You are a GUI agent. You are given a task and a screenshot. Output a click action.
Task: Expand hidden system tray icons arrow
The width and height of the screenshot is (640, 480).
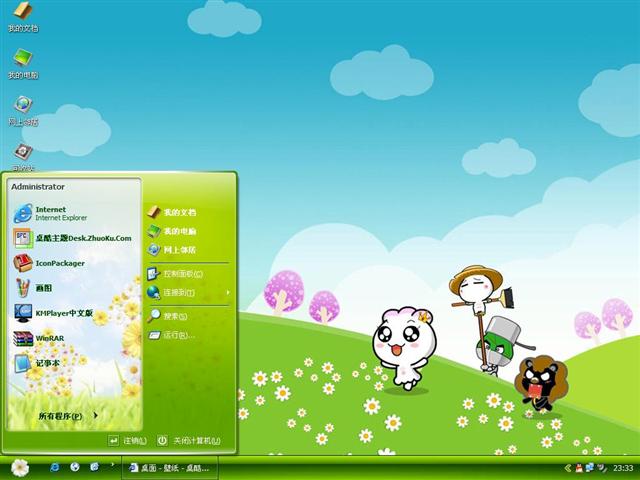pyautogui.click(x=568, y=468)
